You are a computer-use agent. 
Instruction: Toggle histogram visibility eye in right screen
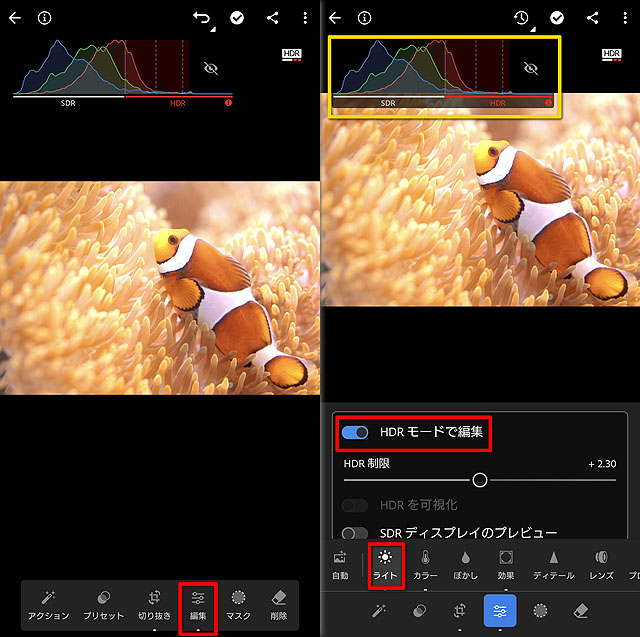coord(531,68)
